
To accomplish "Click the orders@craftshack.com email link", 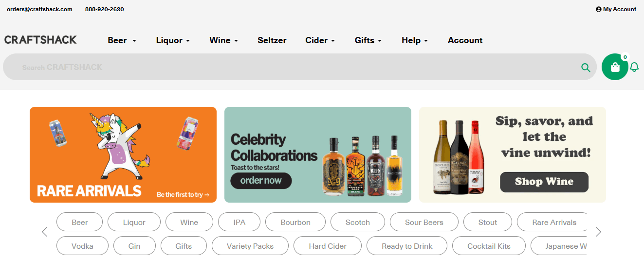I will [39, 9].
